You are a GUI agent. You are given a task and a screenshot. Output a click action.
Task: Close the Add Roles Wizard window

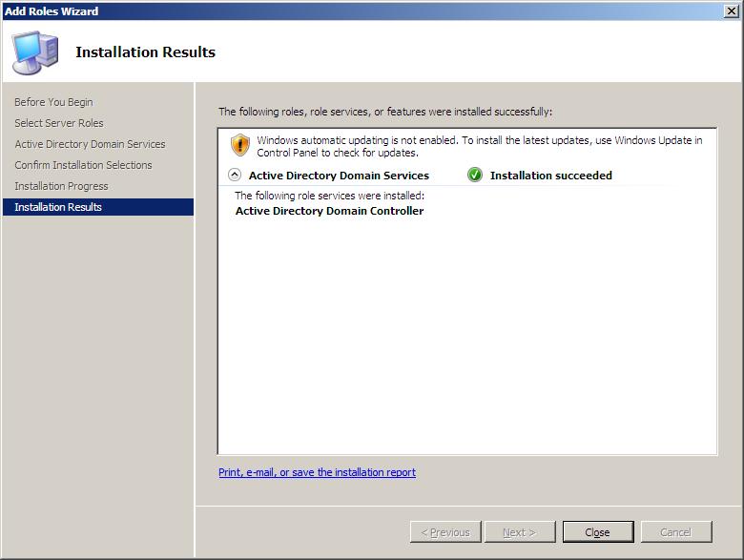click(x=732, y=10)
